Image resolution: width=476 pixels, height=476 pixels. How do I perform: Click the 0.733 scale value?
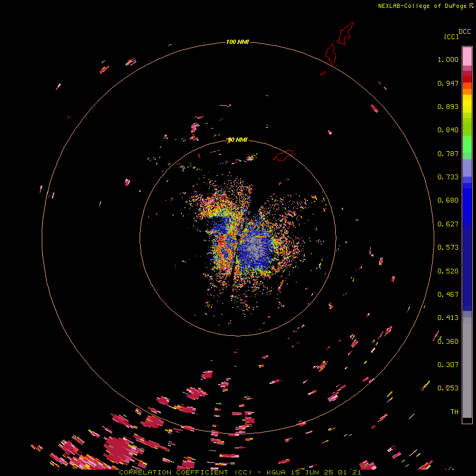pyautogui.click(x=448, y=177)
